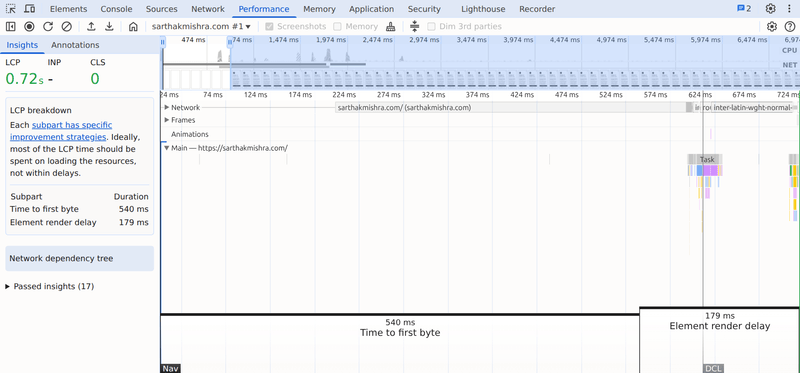Expand the Network dependency tree insight

click(80, 258)
